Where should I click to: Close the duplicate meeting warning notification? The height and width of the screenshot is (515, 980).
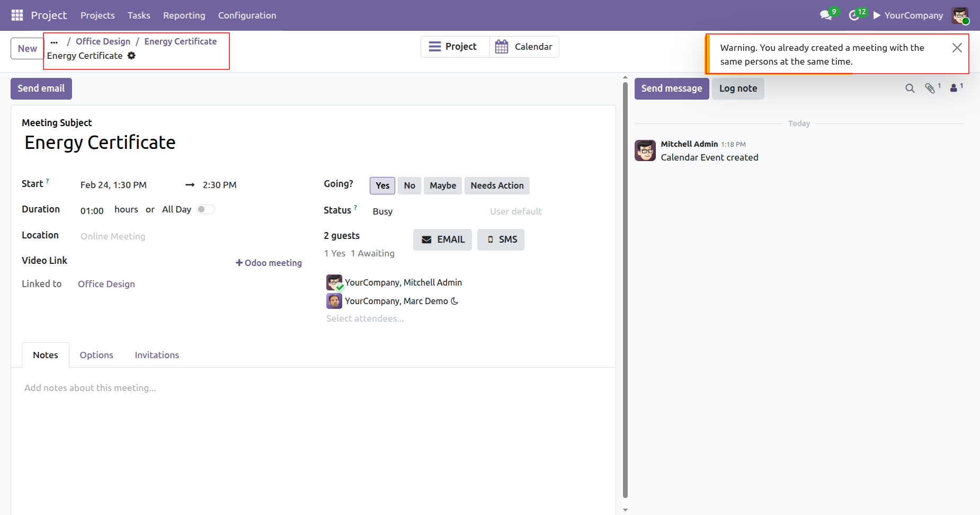(957, 48)
